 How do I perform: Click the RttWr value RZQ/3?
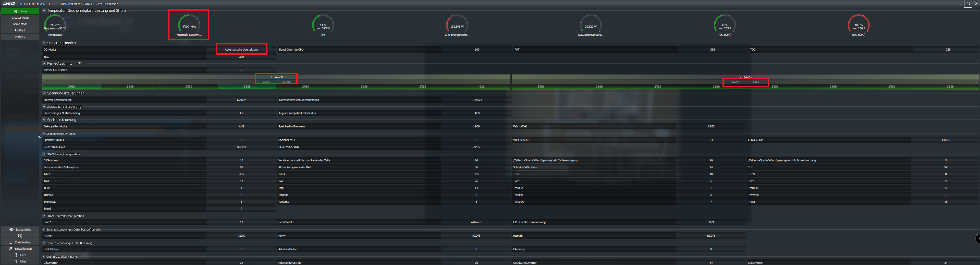[x=476, y=236]
